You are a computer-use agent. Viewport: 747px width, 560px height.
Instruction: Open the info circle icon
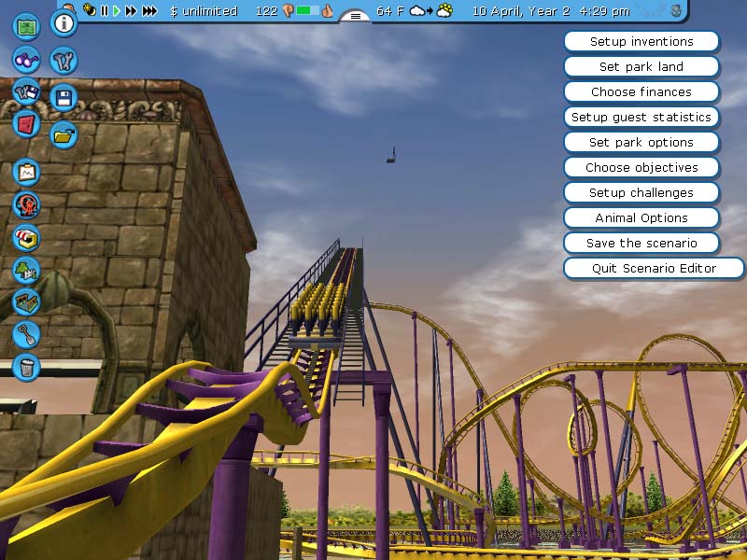tap(63, 22)
